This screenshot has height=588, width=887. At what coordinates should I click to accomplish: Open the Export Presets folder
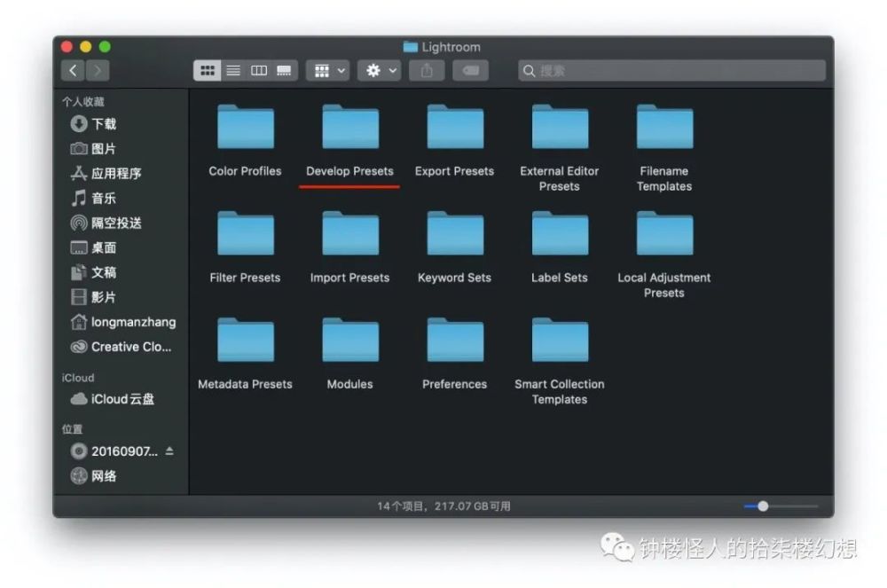tap(455, 128)
